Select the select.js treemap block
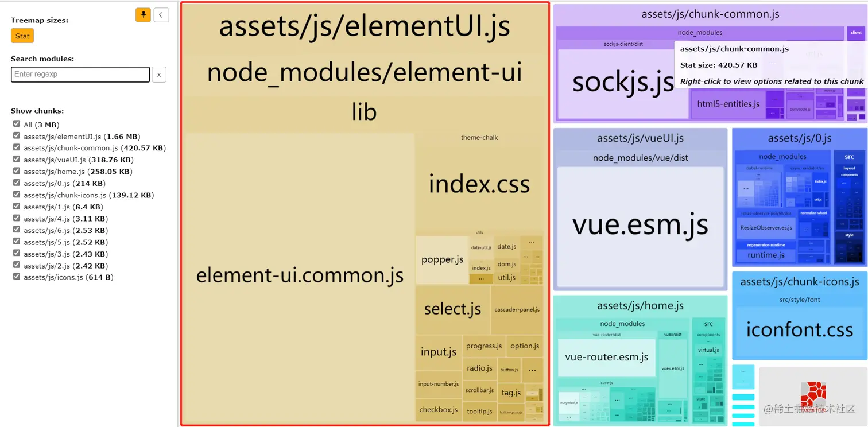868x427 pixels. [452, 309]
